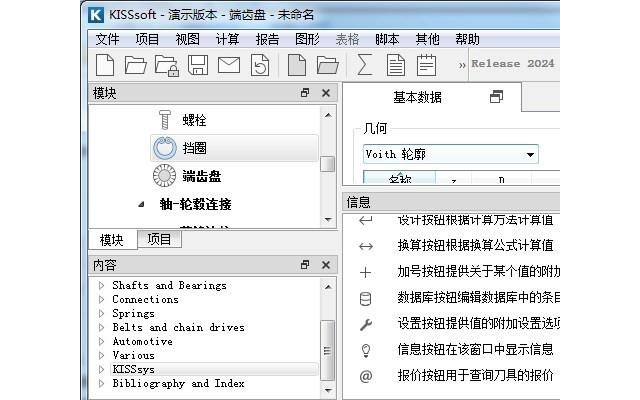Click the module list scrollbar thumb
The image size is (640, 400).
327,164
